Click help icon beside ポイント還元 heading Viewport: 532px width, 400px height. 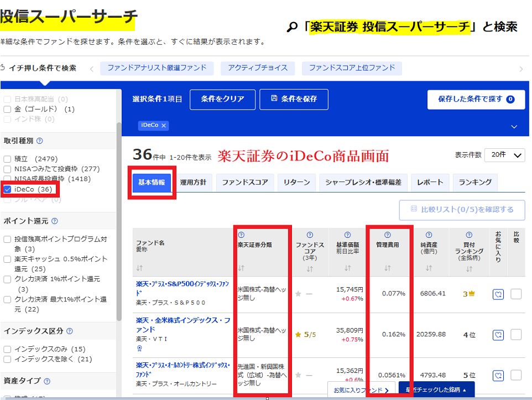coord(55,221)
